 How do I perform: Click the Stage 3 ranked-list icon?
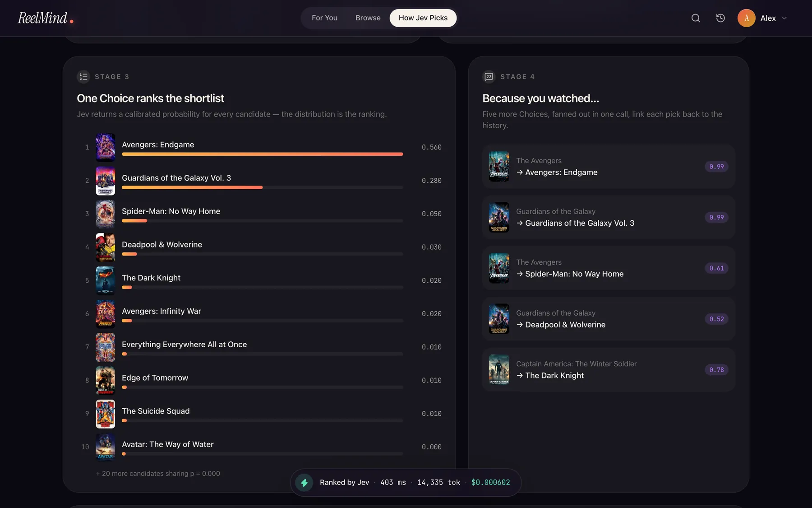[x=83, y=77]
